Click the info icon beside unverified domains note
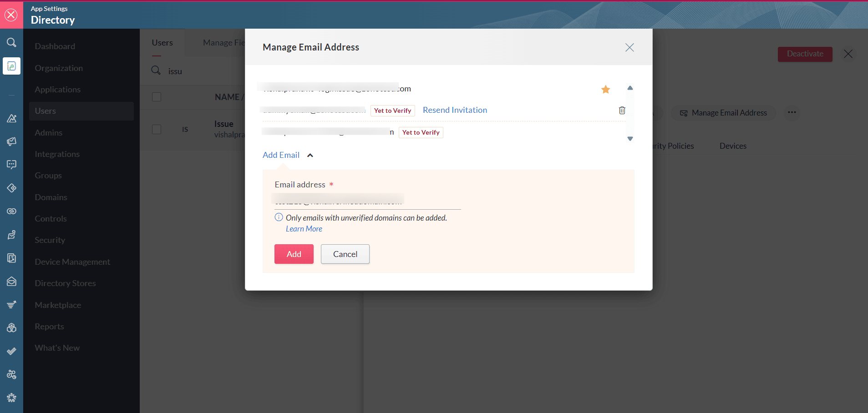Image resolution: width=868 pixels, height=413 pixels. 279,217
